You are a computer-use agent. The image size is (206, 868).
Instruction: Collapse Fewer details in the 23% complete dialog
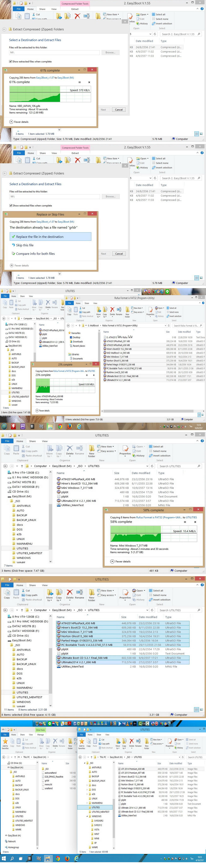[42, 410]
